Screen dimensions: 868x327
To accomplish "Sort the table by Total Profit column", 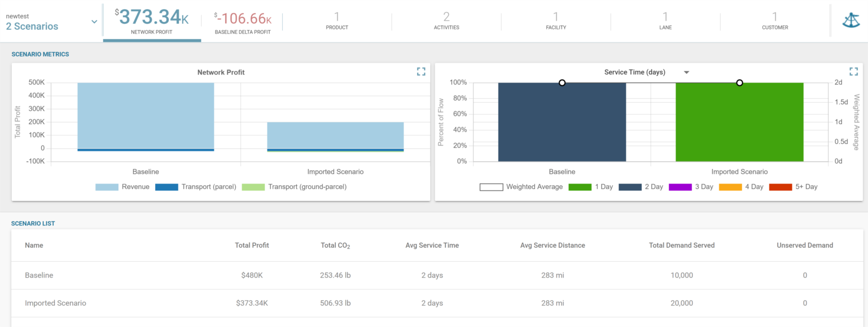I will coord(252,246).
